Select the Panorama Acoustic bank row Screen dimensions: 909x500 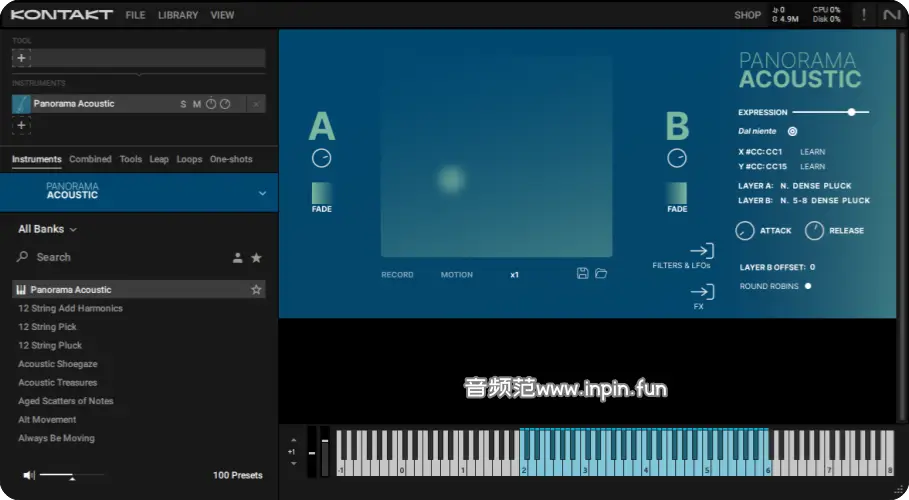pos(139,289)
